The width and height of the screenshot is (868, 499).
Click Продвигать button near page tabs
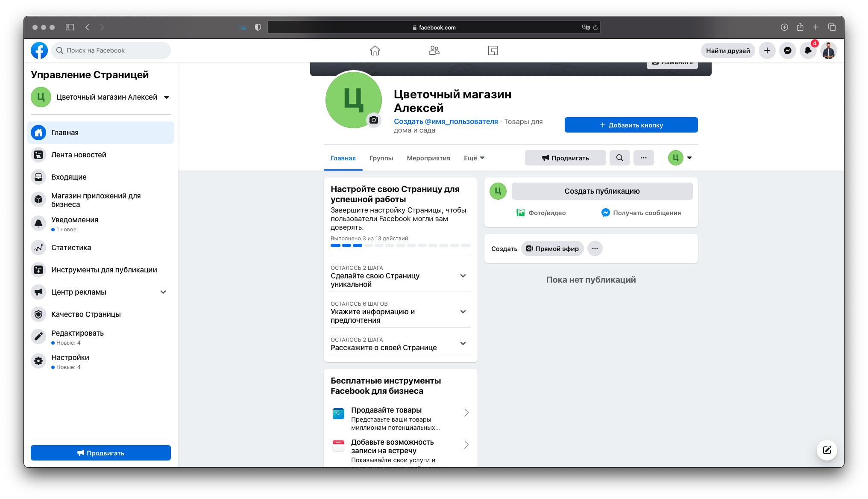point(566,158)
